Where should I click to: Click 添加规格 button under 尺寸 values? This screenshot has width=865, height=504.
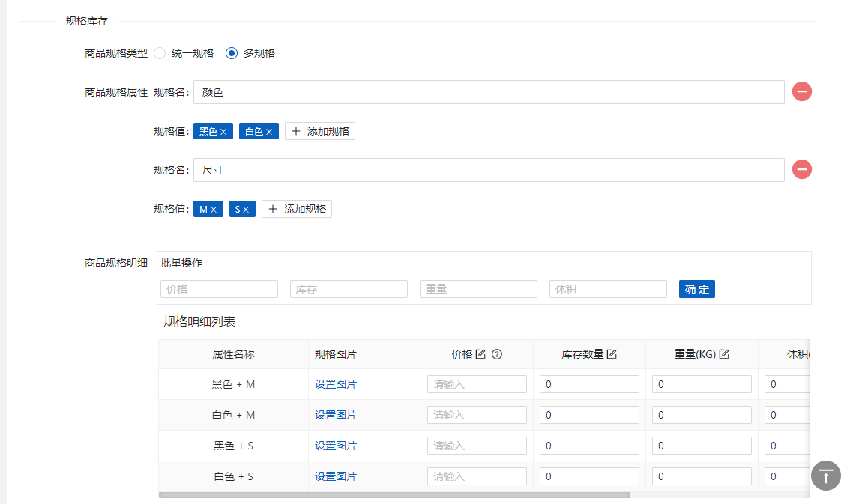click(x=297, y=209)
